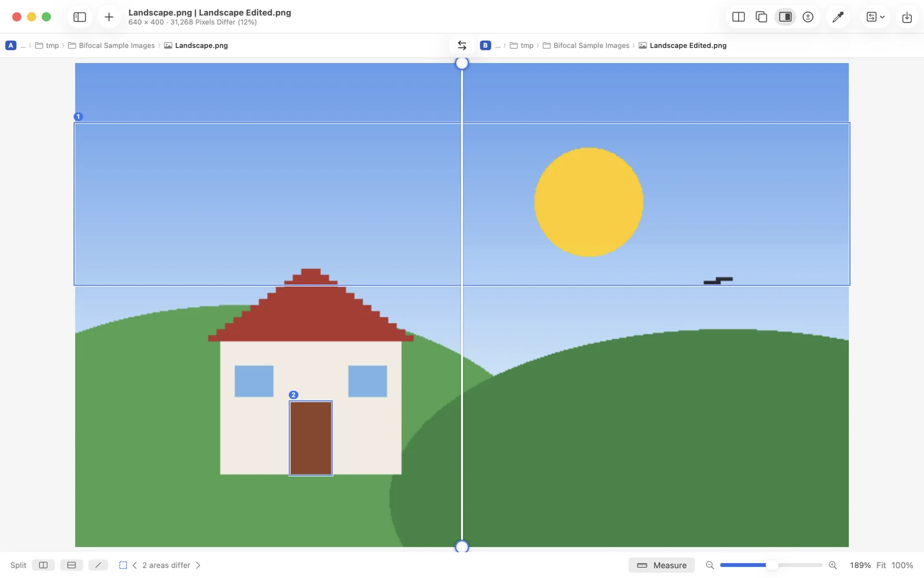Click Fit to fit image in window
The image size is (924, 578).
click(881, 565)
